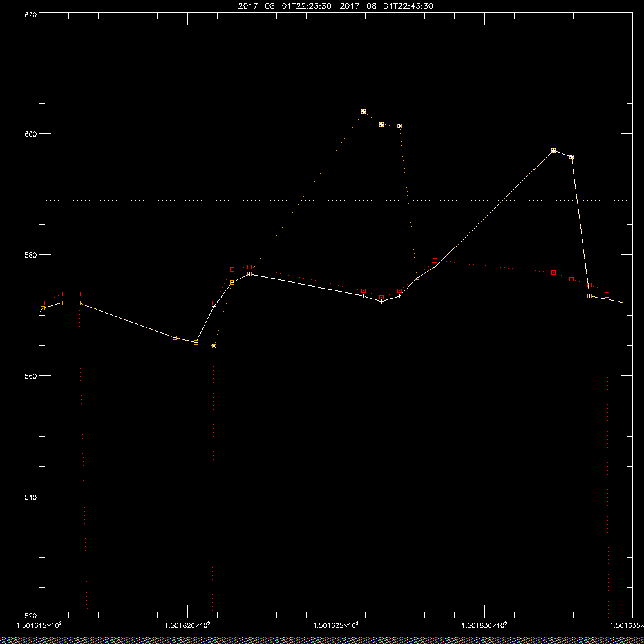The image size is (644, 644).
Task: Click the end timestamp 2017-08-01T22:43:30 in title
Action: (x=386, y=6)
